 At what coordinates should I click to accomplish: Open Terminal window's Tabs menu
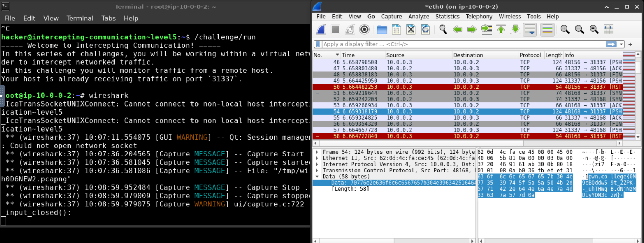(108, 18)
